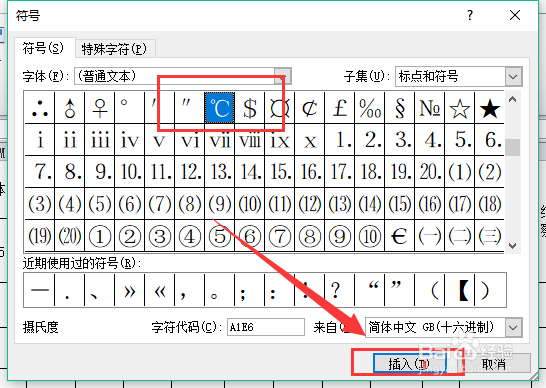Click the help question mark button
The height and width of the screenshot is (388, 546).
[x=470, y=15]
